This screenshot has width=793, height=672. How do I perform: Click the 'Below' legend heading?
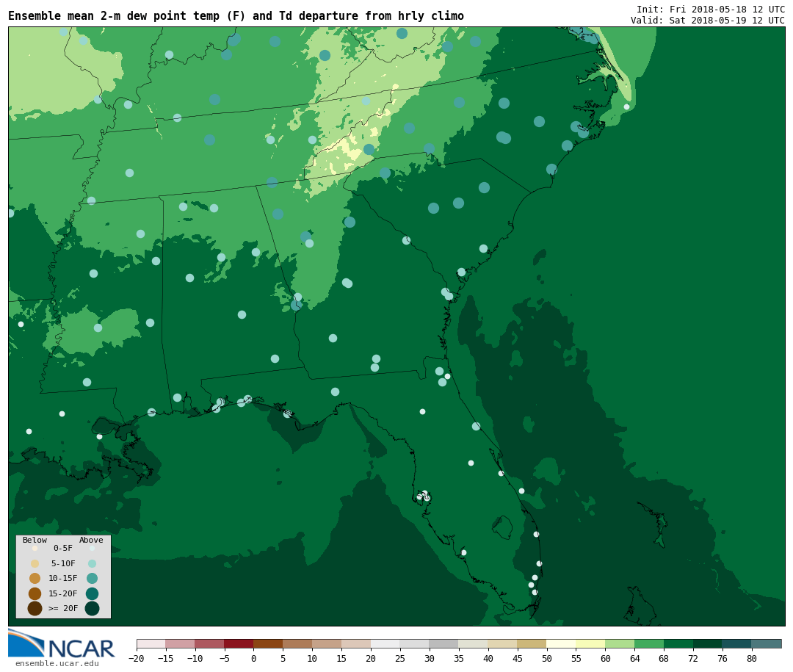35,540
